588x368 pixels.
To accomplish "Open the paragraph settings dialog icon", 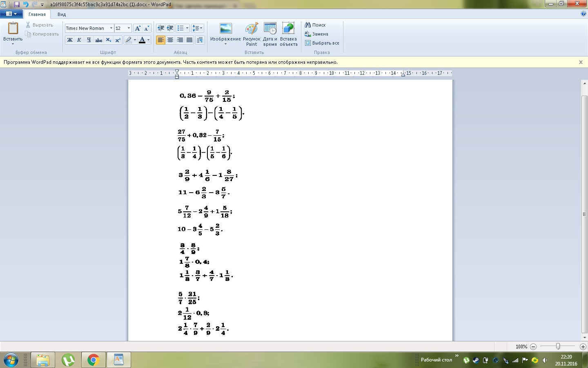I will [200, 40].
